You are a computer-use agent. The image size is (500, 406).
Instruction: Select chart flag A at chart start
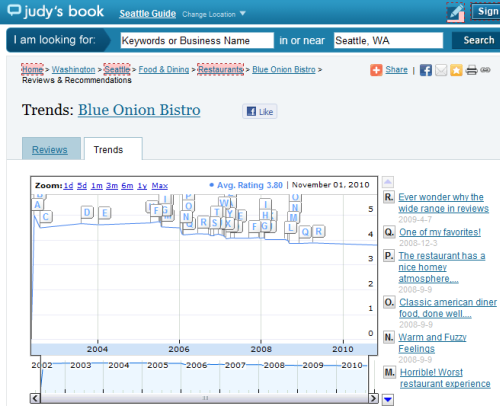(x=38, y=205)
